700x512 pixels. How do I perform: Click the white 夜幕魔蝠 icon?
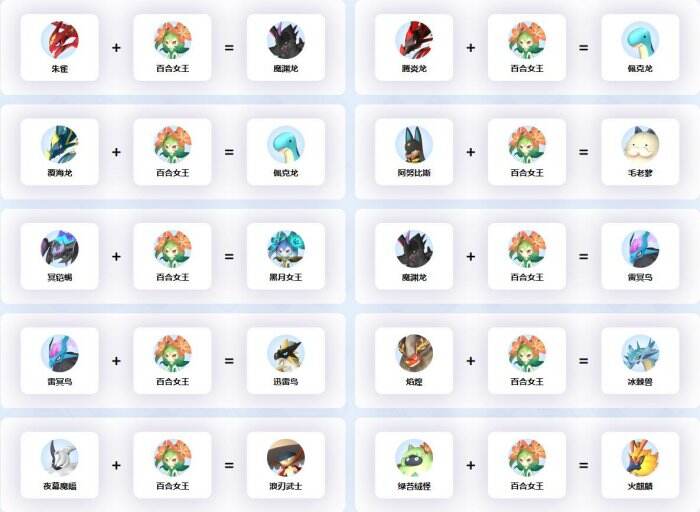coord(60,458)
